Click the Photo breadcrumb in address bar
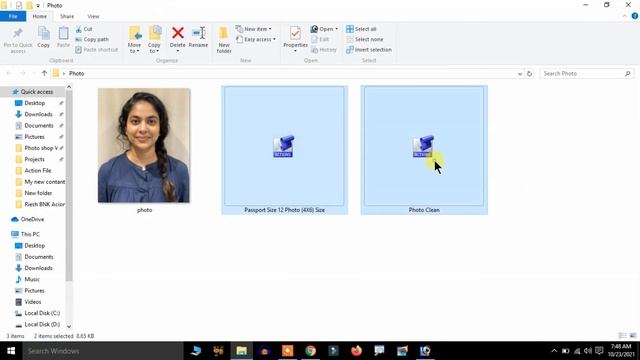 point(76,73)
